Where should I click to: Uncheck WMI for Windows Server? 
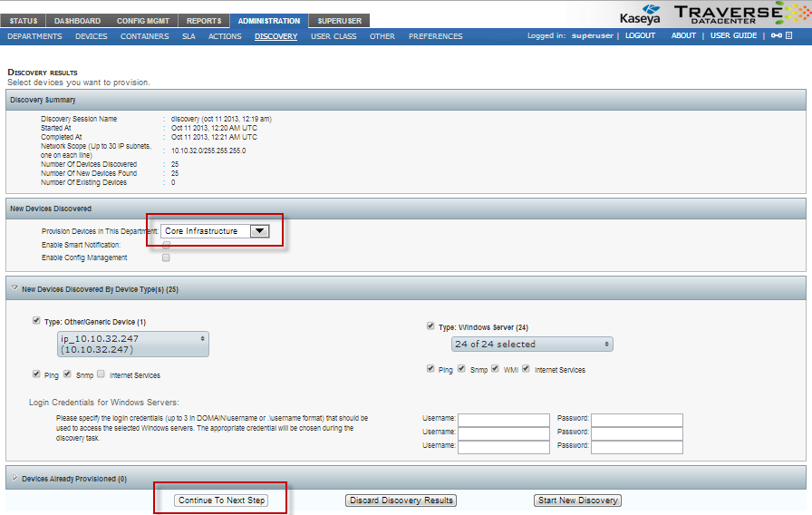[x=496, y=369]
